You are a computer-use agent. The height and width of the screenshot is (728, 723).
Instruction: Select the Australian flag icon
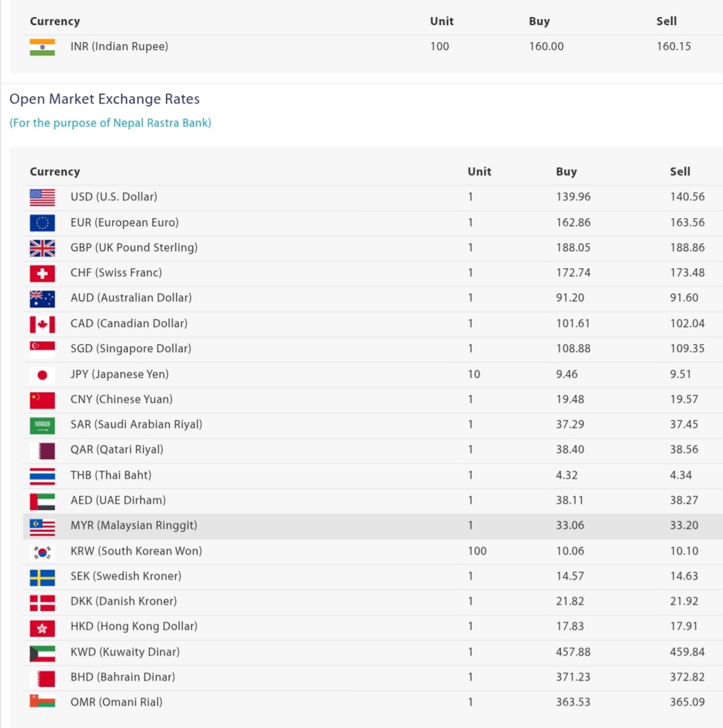(42, 299)
